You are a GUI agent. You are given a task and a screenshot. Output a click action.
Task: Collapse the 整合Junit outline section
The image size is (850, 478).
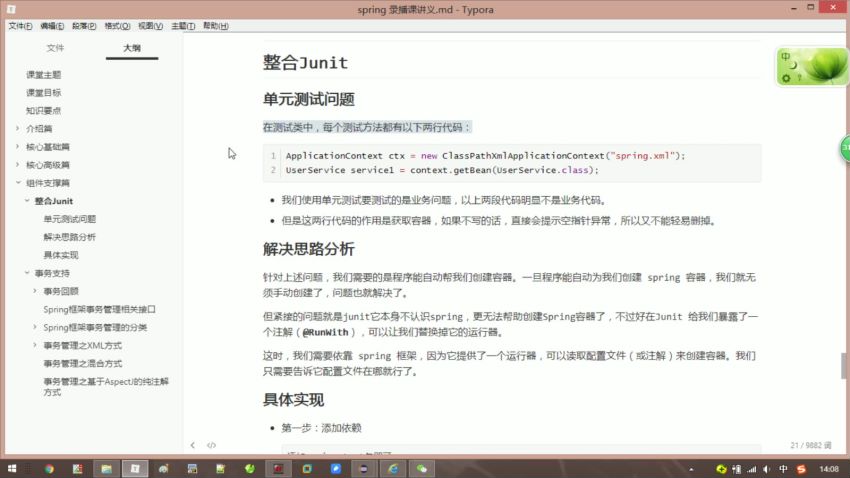tap(27, 201)
